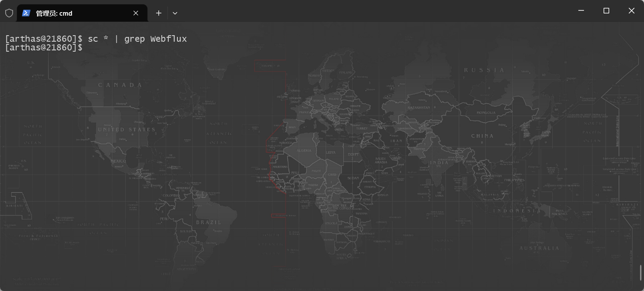Open the new tab profile dropdown
This screenshot has width=644, height=291.
pos(175,13)
